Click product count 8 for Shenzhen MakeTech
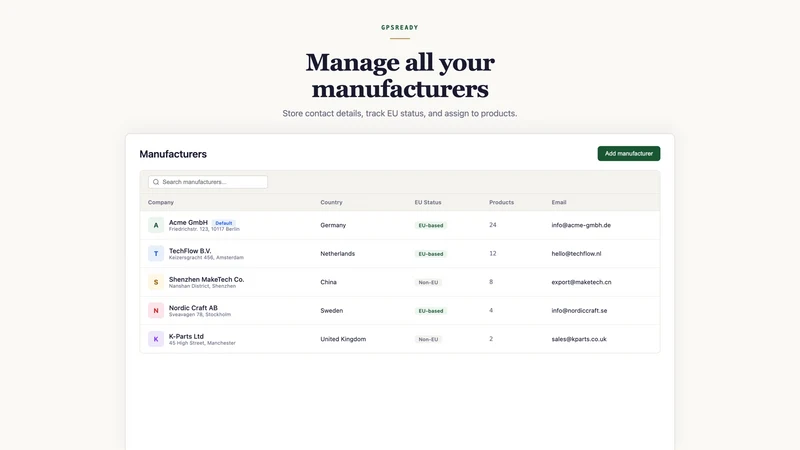 (491, 282)
